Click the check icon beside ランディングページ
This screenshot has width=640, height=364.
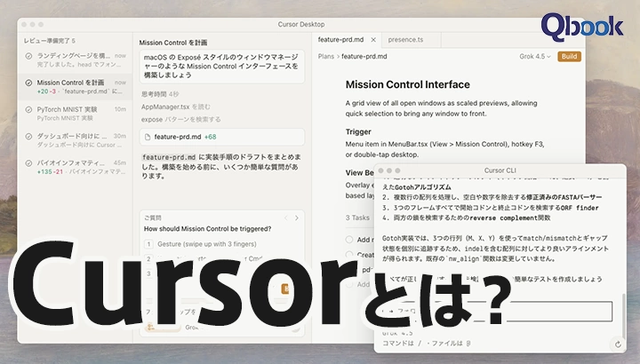tap(28, 56)
